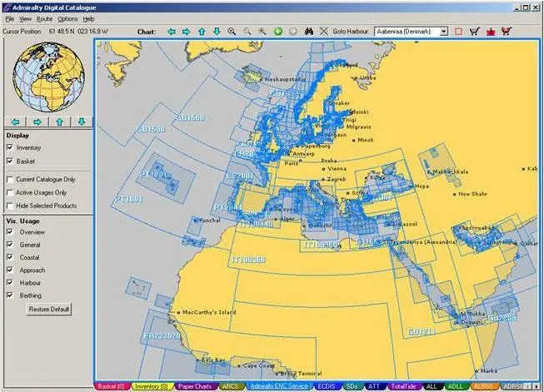The image size is (544, 392).
Task: Click the crossed-lines icon beside binoculars
Action: [324, 32]
